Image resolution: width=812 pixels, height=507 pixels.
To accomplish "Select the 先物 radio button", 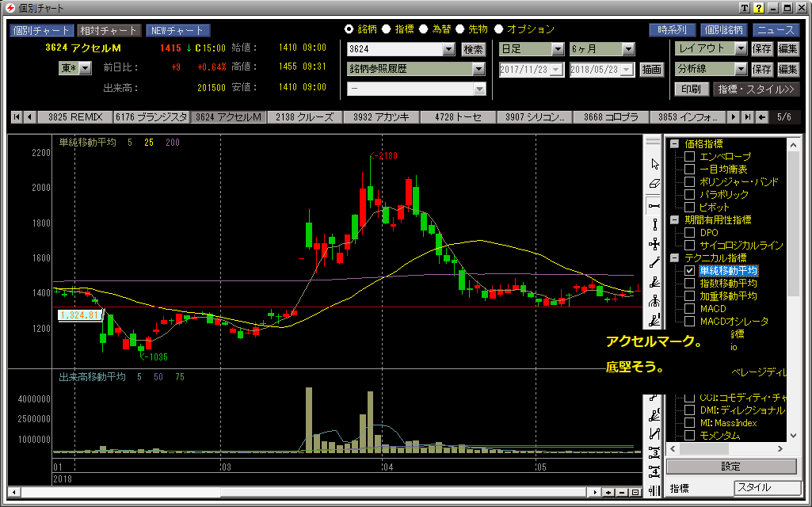I will (x=459, y=29).
